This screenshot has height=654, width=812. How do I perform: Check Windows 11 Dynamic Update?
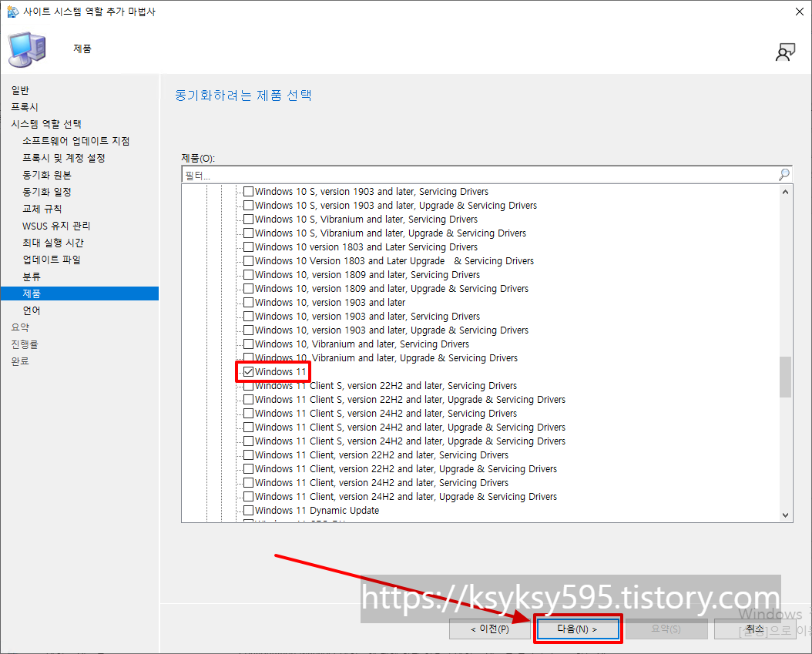(249, 511)
